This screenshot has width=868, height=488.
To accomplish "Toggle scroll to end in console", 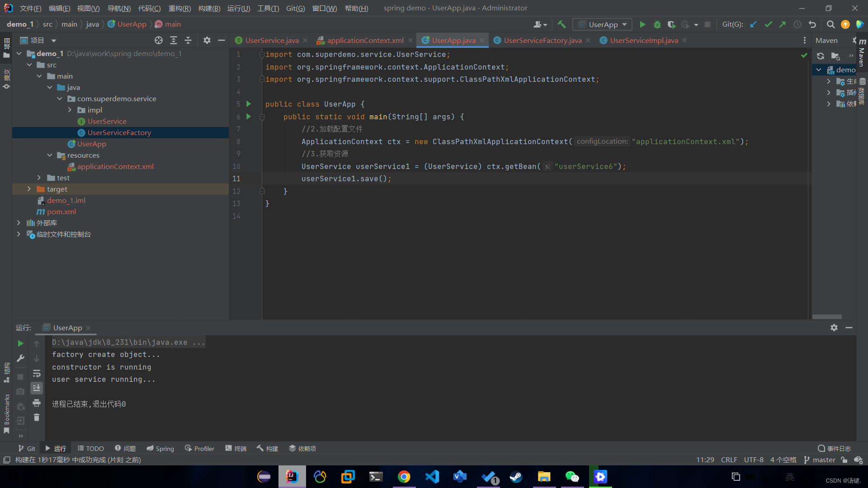I will point(37,388).
